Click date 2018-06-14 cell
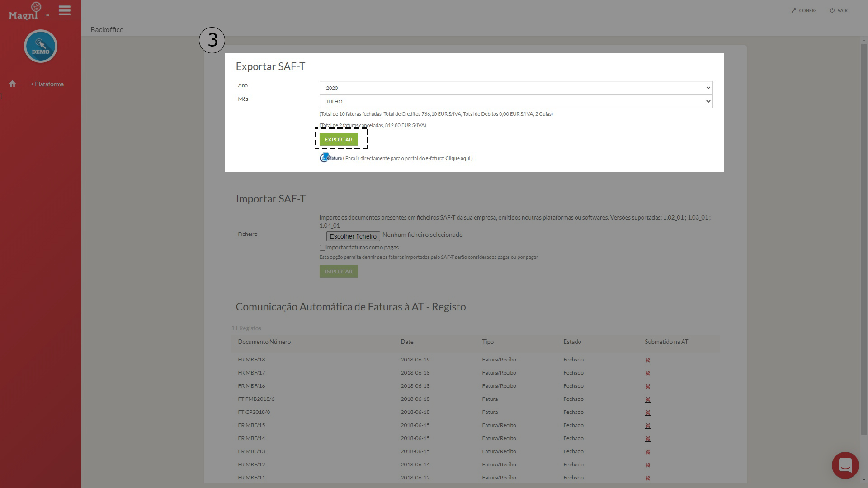The width and height of the screenshot is (868, 488). (415, 465)
